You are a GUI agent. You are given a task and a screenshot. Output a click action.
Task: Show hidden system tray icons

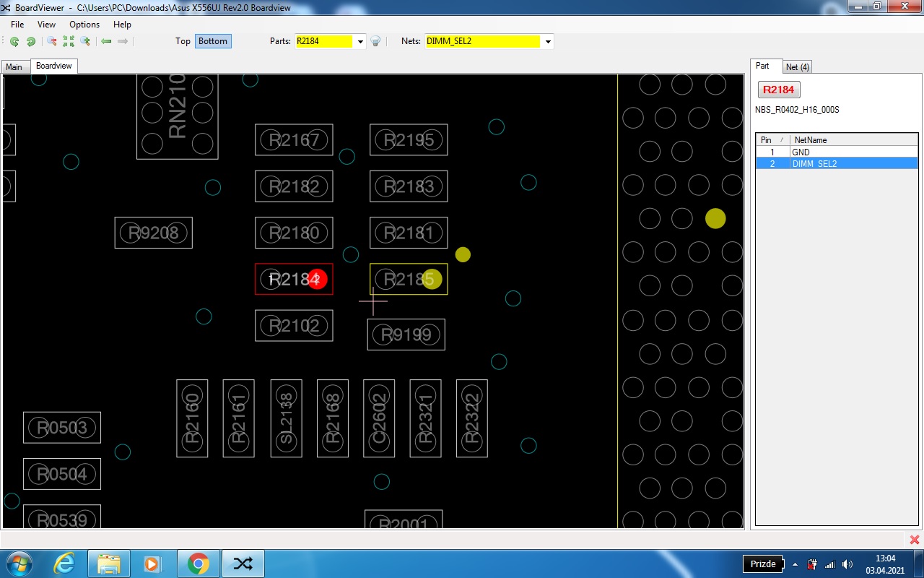coord(796,564)
